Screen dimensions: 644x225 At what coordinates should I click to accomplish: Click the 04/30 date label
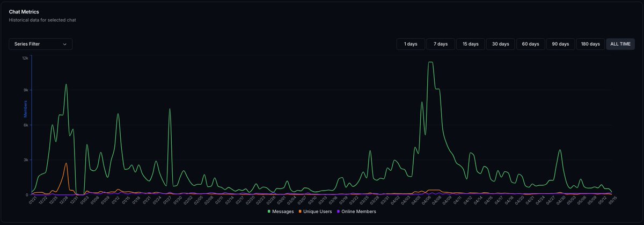click(560, 201)
